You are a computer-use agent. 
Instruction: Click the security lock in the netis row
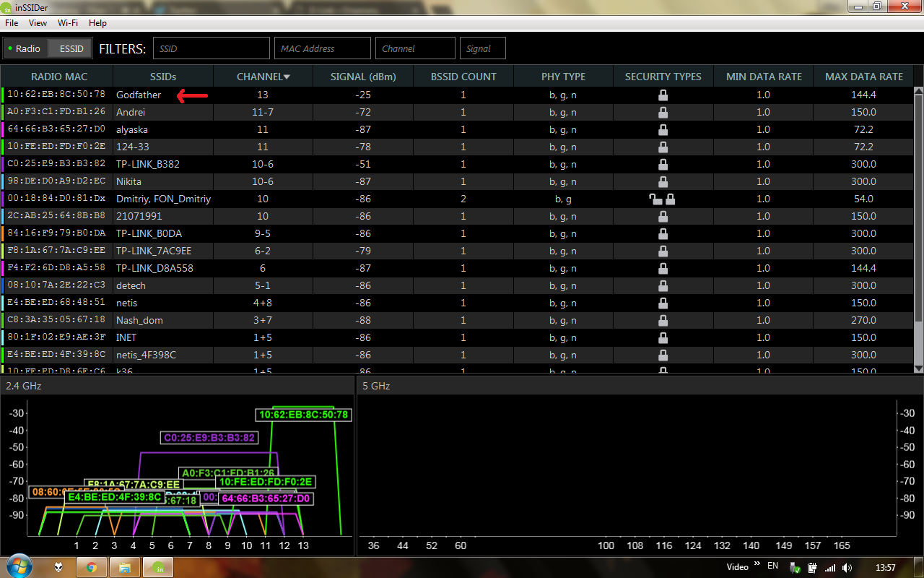click(x=663, y=303)
